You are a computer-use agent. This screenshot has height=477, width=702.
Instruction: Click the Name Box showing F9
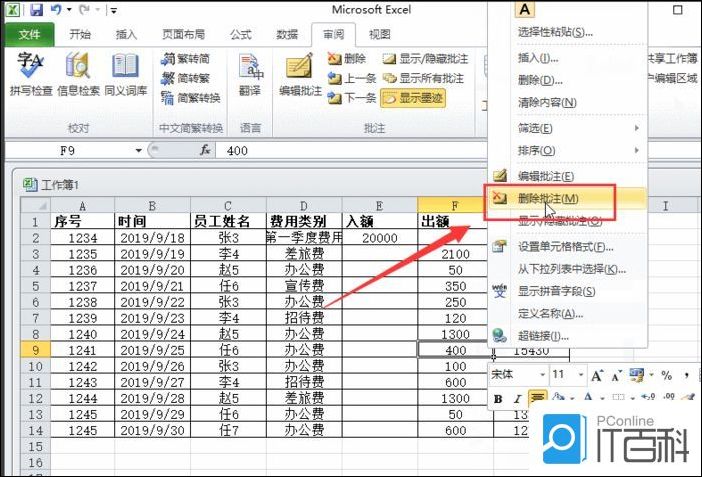[x=69, y=150]
